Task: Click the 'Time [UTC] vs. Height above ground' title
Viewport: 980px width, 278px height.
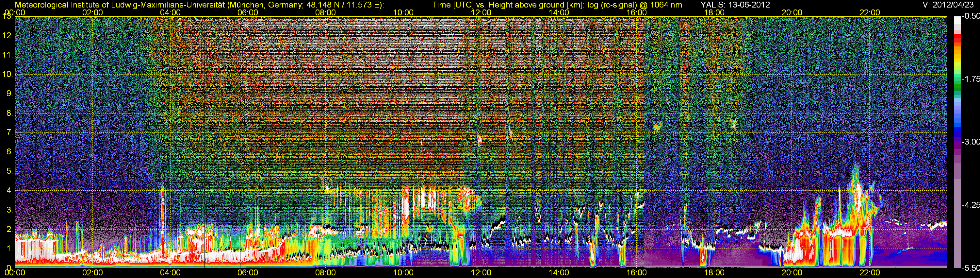Action: click(x=557, y=5)
